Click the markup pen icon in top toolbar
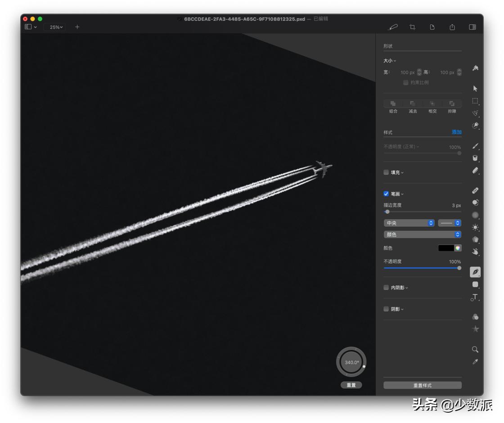The height and width of the screenshot is (423, 504). (393, 27)
